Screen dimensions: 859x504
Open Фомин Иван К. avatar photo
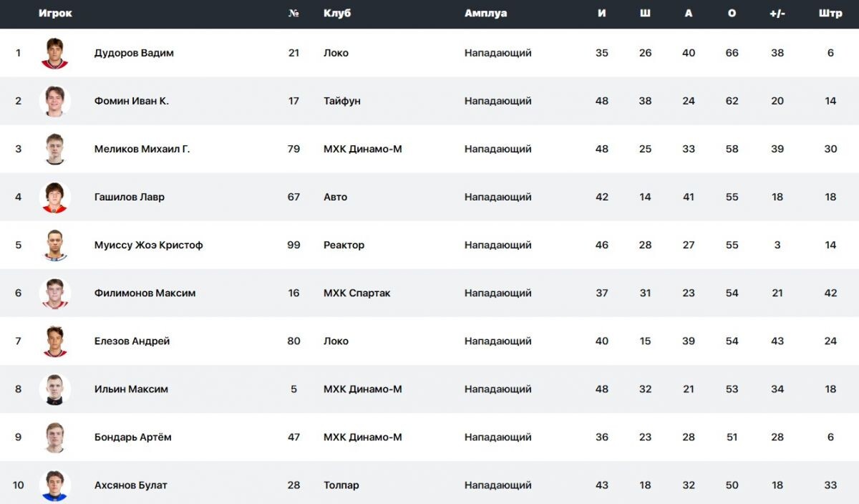pos(54,101)
